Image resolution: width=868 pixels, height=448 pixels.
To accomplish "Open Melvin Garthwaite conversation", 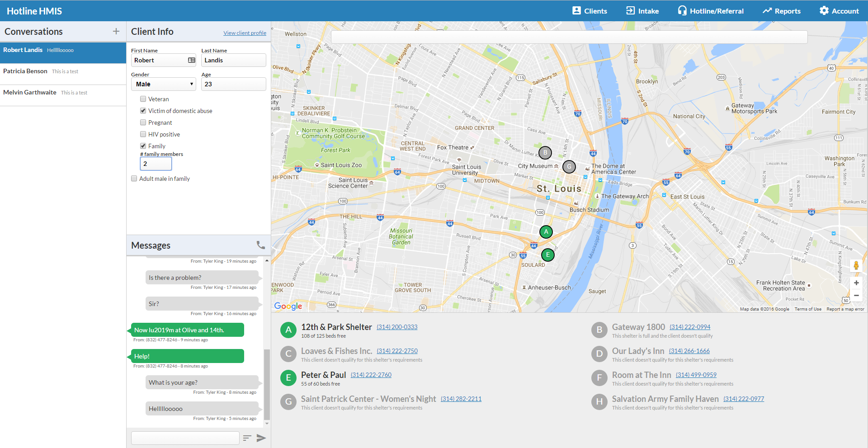I will (63, 95).
